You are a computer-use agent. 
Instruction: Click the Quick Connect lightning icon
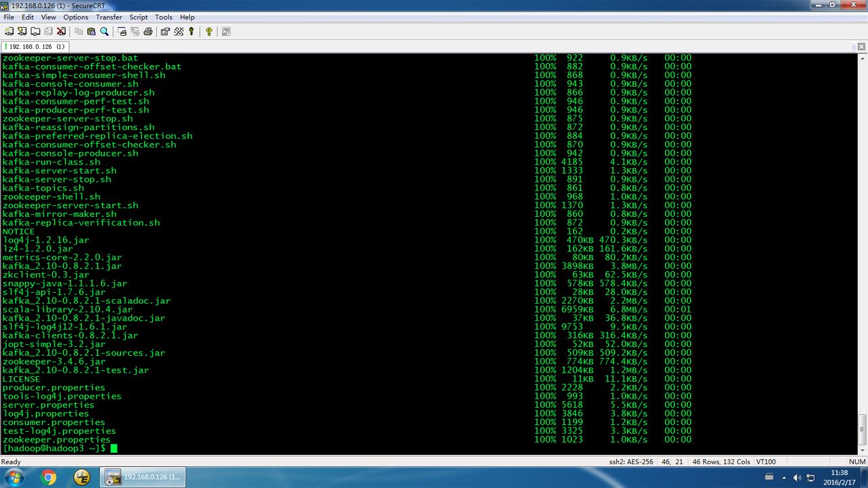(x=22, y=31)
